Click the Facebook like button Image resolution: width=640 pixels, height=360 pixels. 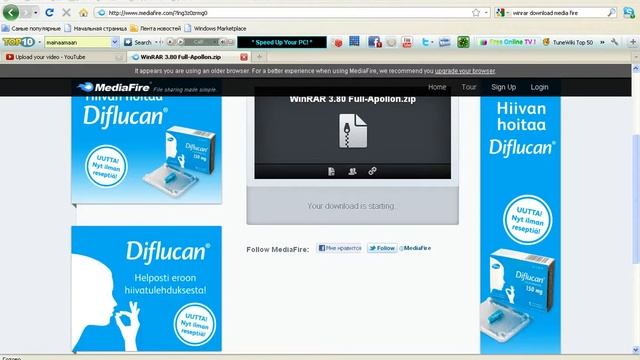[340, 248]
